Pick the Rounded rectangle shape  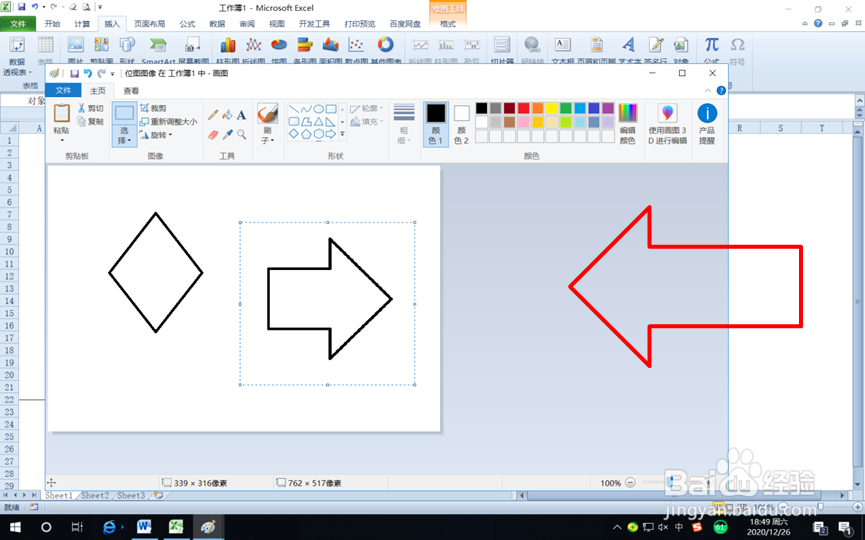[294, 121]
